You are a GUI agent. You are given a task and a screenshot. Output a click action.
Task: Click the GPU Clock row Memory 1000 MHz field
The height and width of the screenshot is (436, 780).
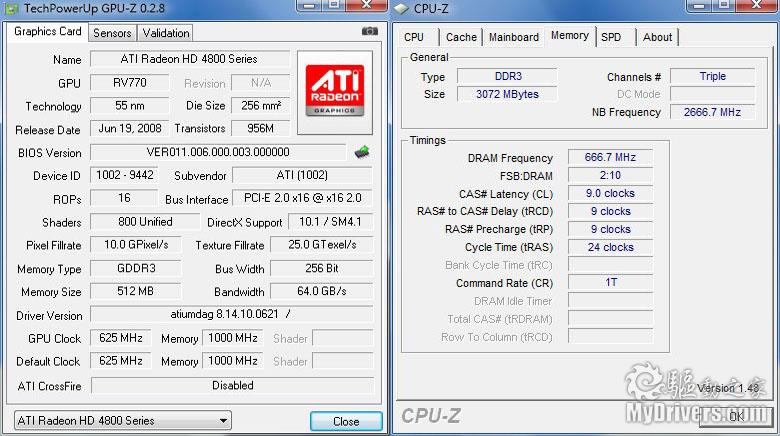(x=232, y=338)
